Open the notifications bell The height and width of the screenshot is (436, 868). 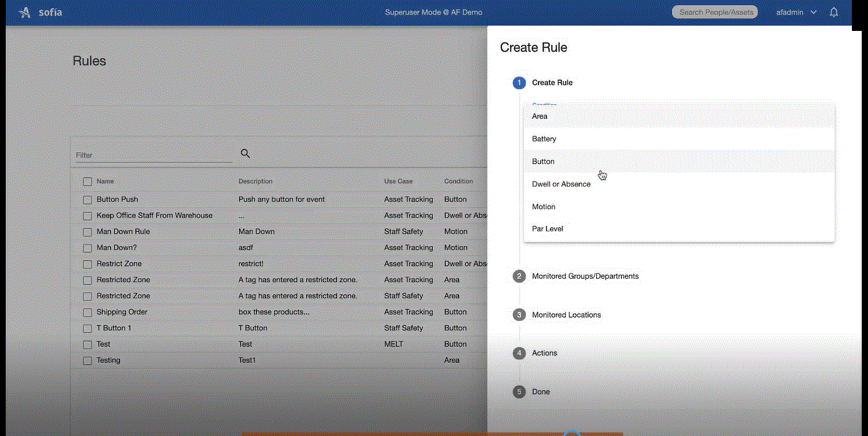point(834,12)
